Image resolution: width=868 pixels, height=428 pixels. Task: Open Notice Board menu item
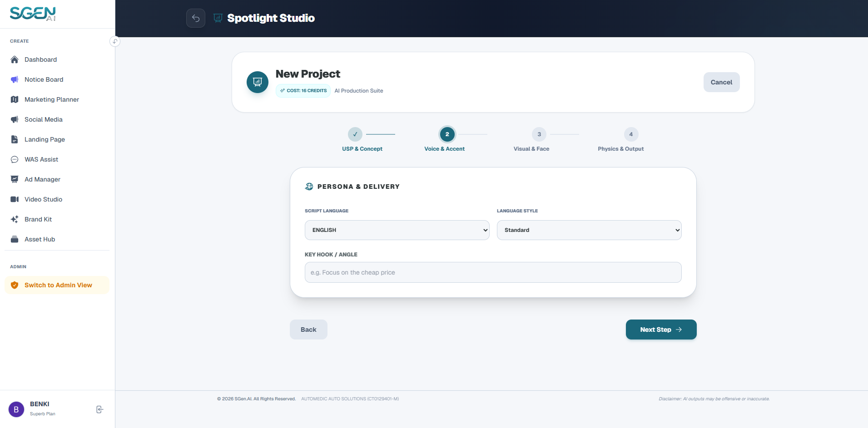coord(57,79)
